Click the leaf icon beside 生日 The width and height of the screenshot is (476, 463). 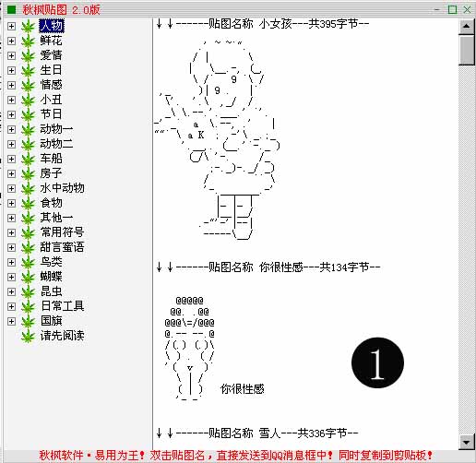tap(28, 70)
